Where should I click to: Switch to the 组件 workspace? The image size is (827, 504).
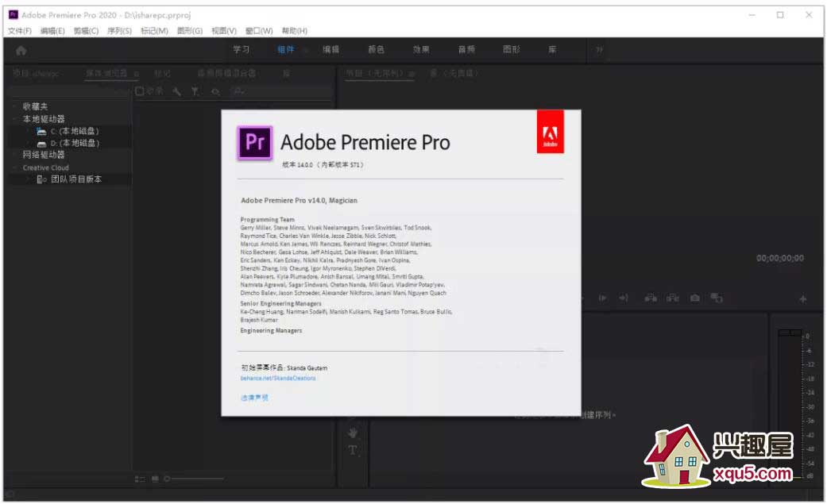(x=286, y=49)
